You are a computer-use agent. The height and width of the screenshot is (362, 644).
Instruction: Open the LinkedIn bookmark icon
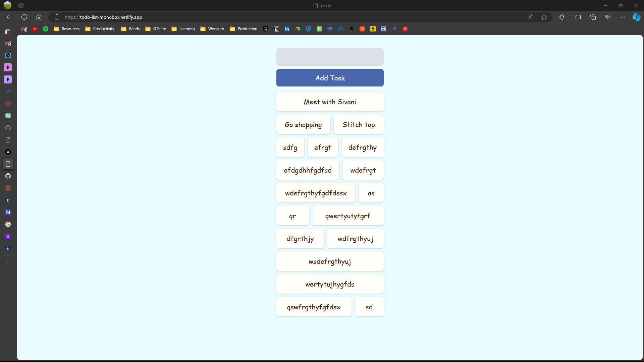point(287,29)
